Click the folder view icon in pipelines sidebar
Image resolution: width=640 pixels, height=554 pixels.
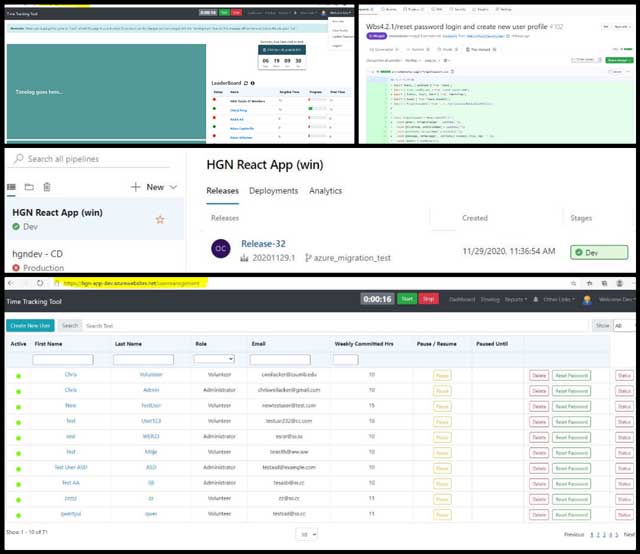[x=29, y=187]
